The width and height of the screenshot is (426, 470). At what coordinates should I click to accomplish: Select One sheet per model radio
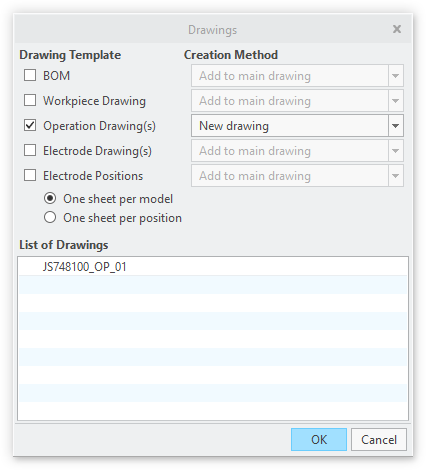pyautogui.click(x=50, y=199)
